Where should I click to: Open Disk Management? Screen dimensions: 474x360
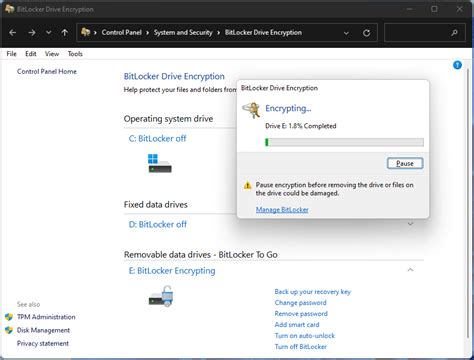tap(43, 330)
